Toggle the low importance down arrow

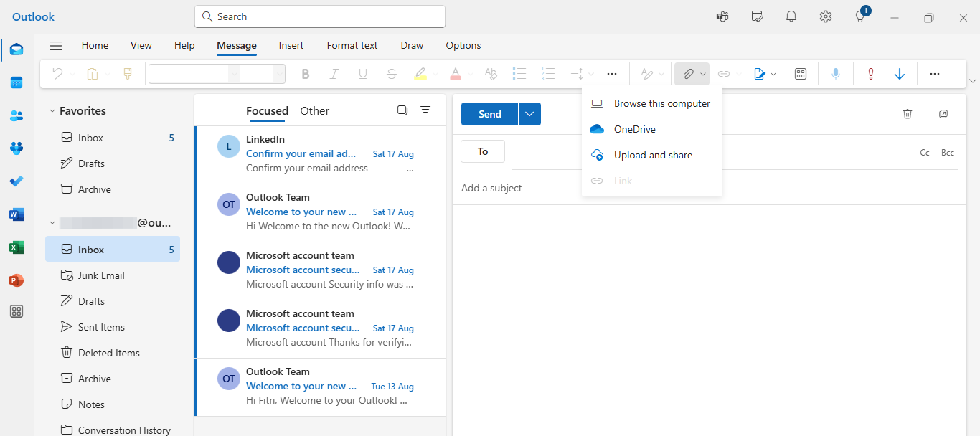pos(900,73)
